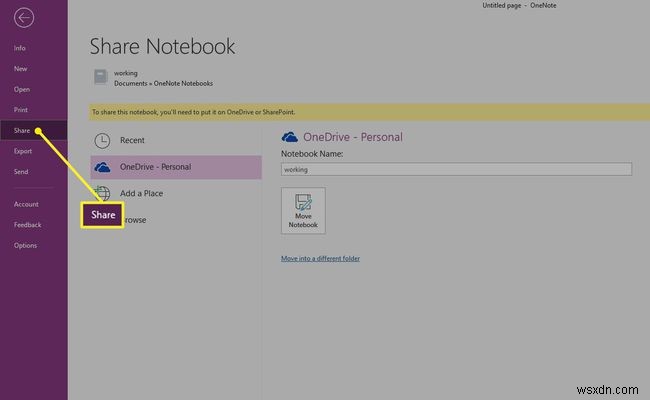Click the OneDrive - Personal heading text
The height and width of the screenshot is (400, 650).
[x=353, y=137]
